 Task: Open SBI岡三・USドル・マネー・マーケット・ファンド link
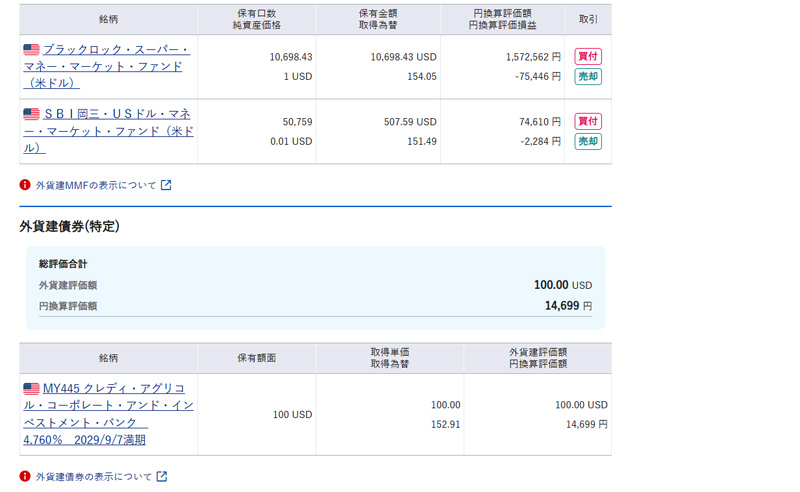(108, 131)
